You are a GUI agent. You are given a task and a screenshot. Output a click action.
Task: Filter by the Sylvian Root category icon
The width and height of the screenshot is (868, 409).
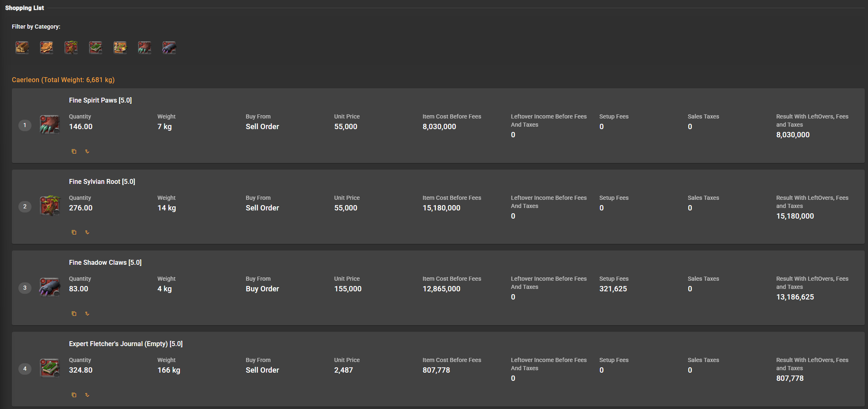[x=71, y=48]
